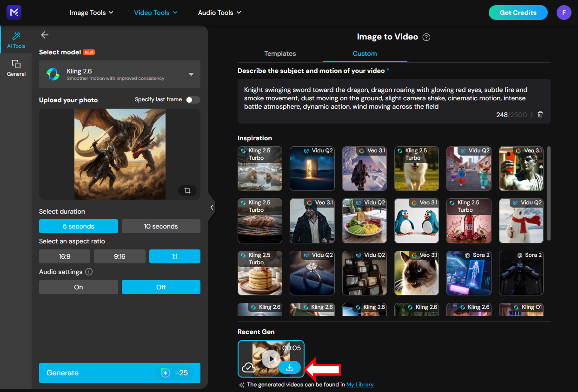
Task: Click the Audio settings info icon
Action: (89, 272)
